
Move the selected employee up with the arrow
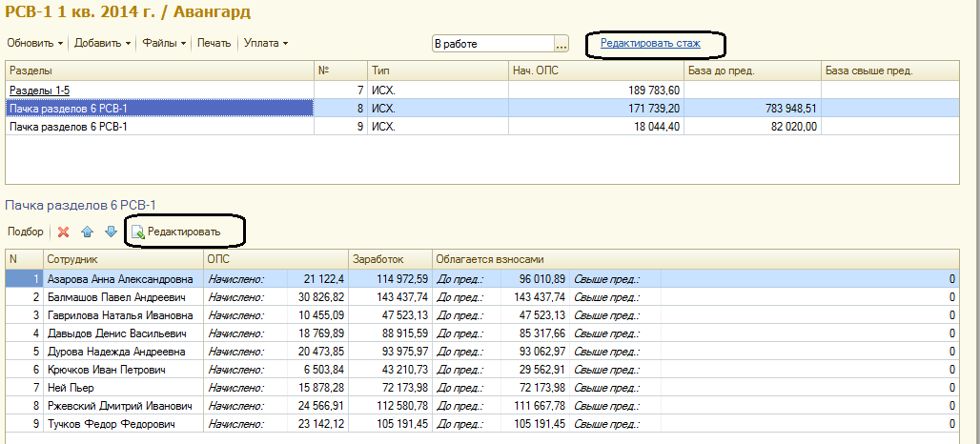[x=88, y=232]
